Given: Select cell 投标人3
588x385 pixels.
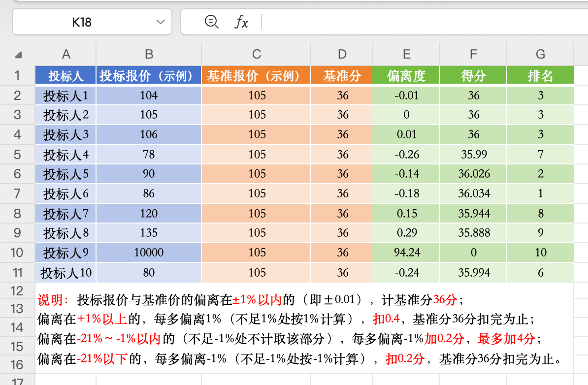Looking at the screenshot, I should pos(66,134).
